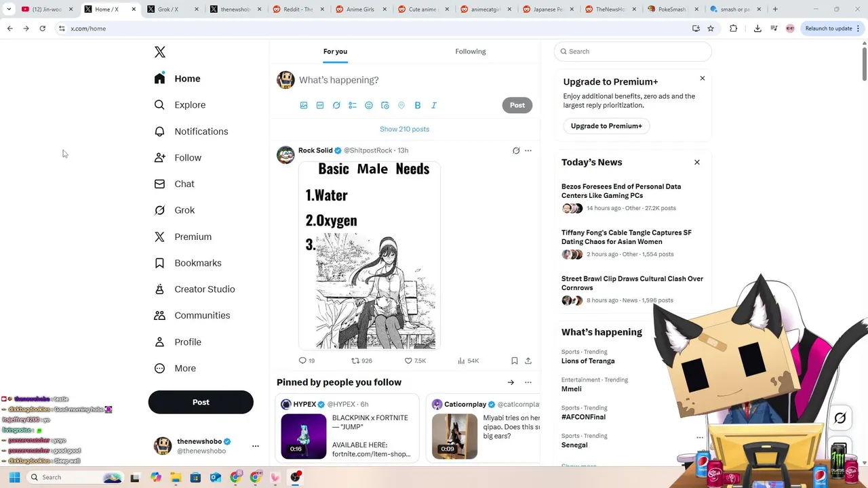The width and height of the screenshot is (868, 488).
Task: Reload the page in browser
Action: pyautogui.click(x=42, y=28)
